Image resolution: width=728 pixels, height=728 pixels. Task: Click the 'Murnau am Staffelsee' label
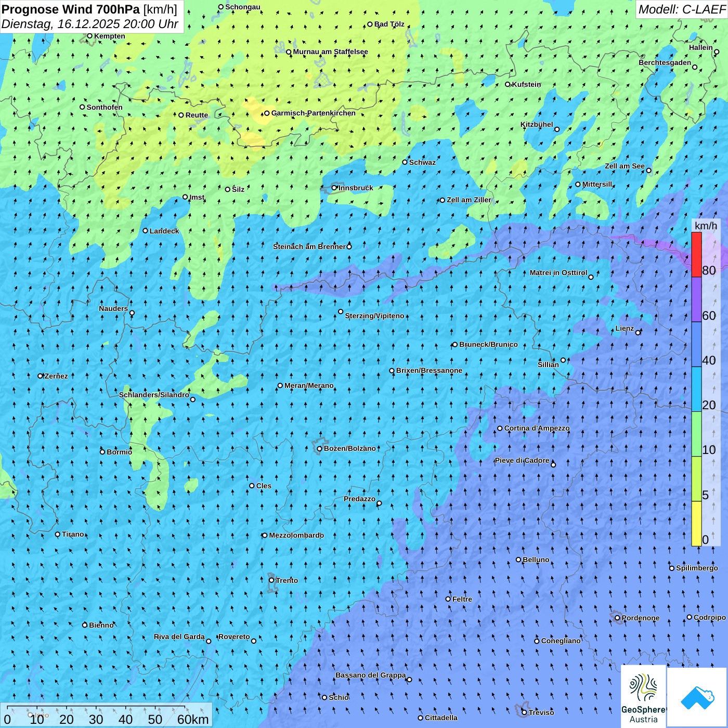(x=331, y=51)
